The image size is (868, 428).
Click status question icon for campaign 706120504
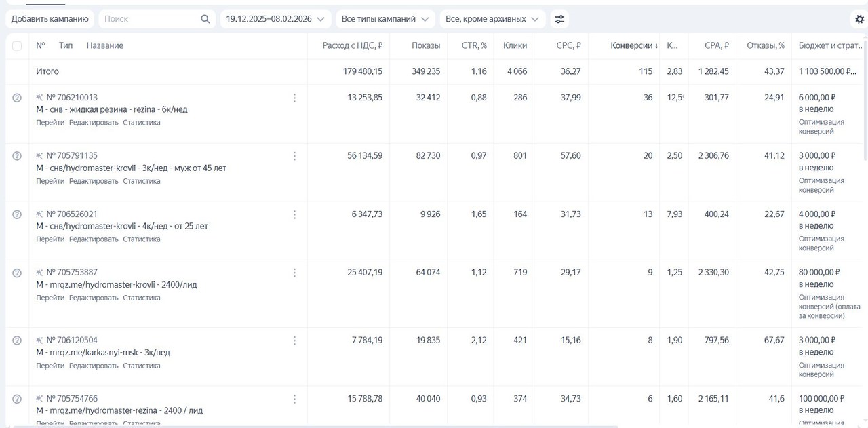pyautogui.click(x=17, y=341)
